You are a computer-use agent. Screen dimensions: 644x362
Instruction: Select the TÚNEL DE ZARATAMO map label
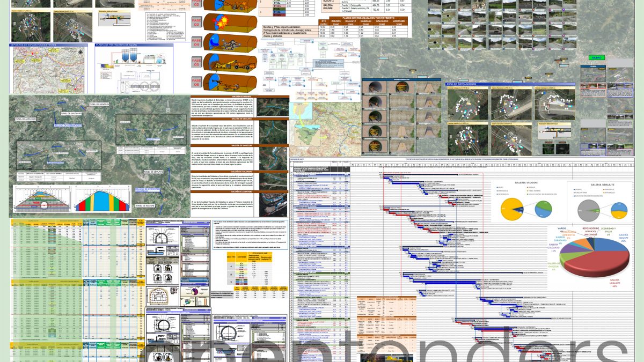pyautogui.click(x=26, y=119)
